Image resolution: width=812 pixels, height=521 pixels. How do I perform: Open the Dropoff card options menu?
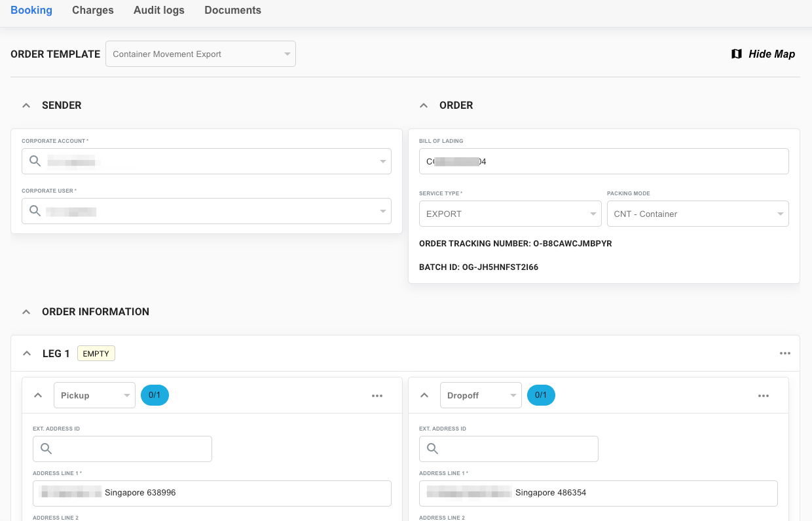coord(764,396)
